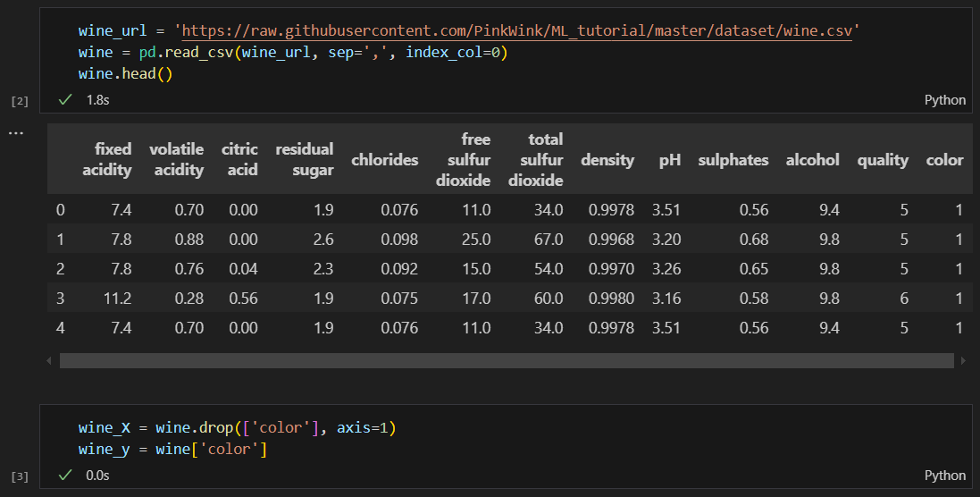Screen dimensions: 980x497
Task: Click the total sulfur dioxide value 60.0
Action: pos(549,299)
